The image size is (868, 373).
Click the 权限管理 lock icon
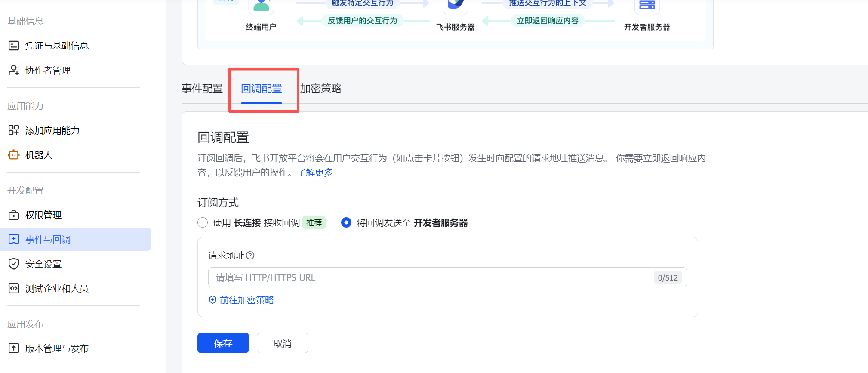(14, 215)
